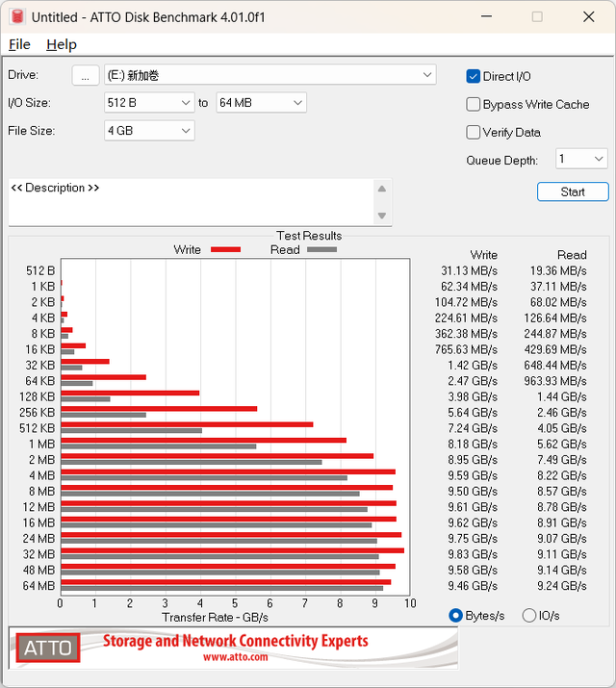Open the File Size dropdown (4 GB)
616x688 pixels.
click(x=149, y=131)
